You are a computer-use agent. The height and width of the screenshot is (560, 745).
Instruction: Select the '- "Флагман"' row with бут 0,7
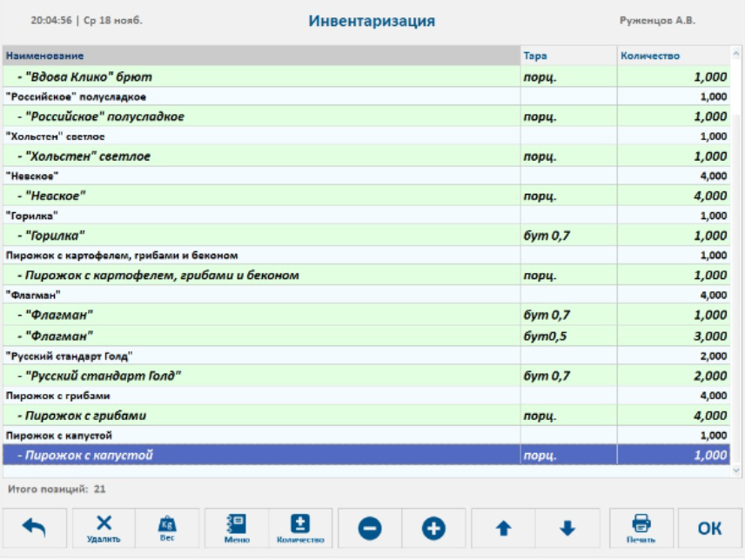366,315
